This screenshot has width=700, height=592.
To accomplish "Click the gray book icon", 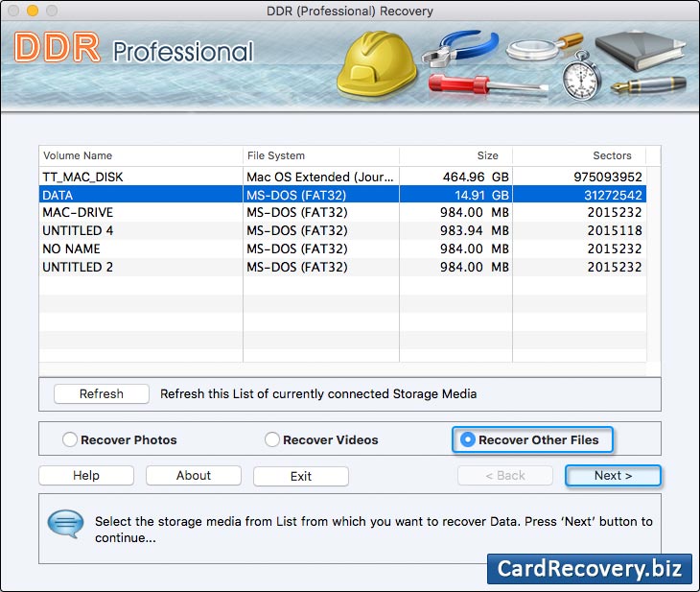I will click(x=641, y=50).
